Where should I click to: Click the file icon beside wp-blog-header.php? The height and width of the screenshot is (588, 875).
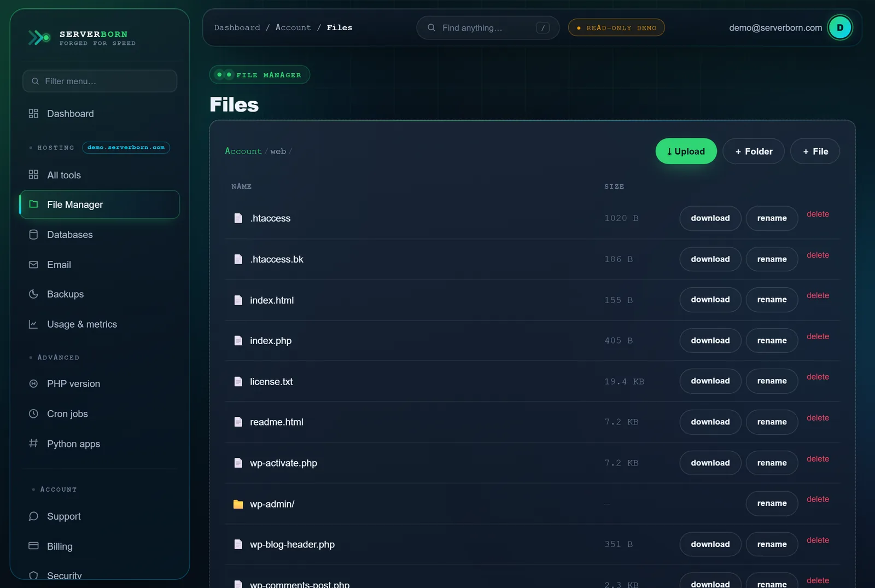pyautogui.click(x=238, y=544)
